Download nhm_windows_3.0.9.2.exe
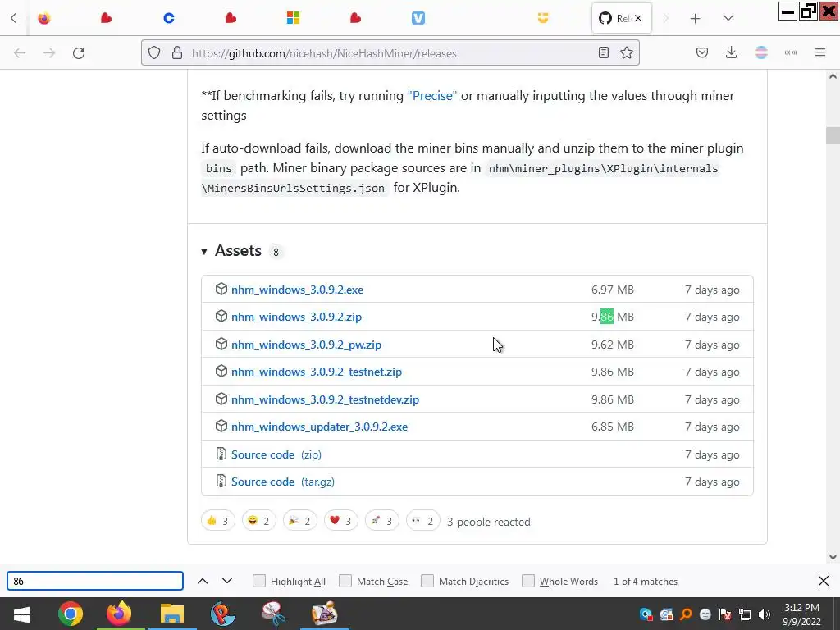This screenshot has width=840, height=630. coord(297,290)
